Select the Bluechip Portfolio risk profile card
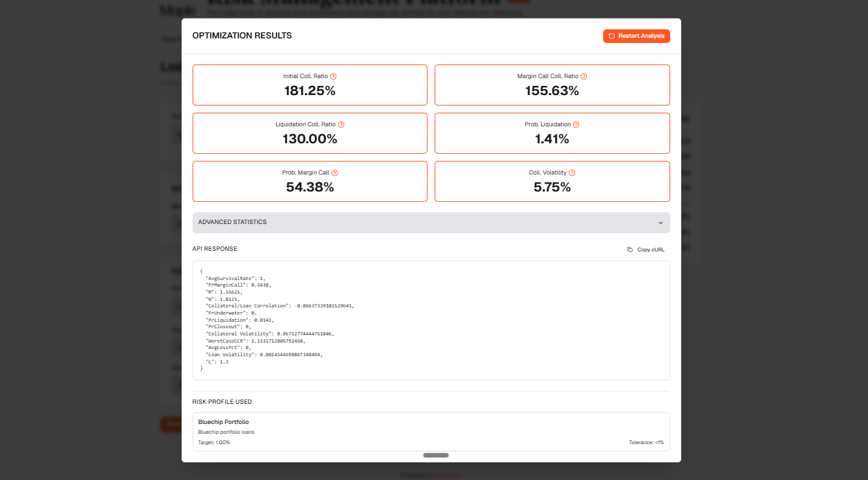 point(431,431)
